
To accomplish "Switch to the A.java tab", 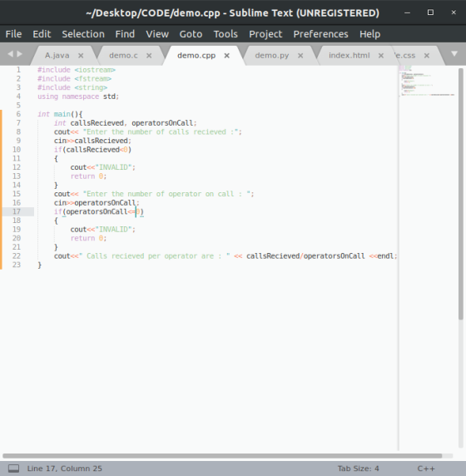I will click(57, 56).
